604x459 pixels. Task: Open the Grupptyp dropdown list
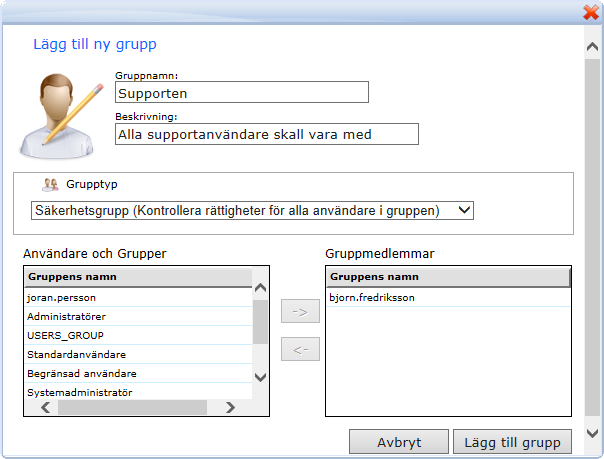(x=251, y=210)
